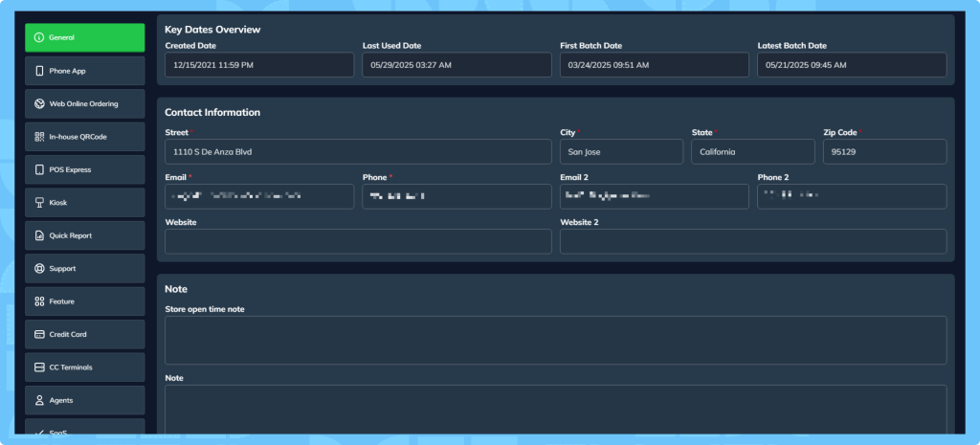Edit the Zip Code field 95129
This screenshot has height=445, width=980.
click(x=885, y=152)
